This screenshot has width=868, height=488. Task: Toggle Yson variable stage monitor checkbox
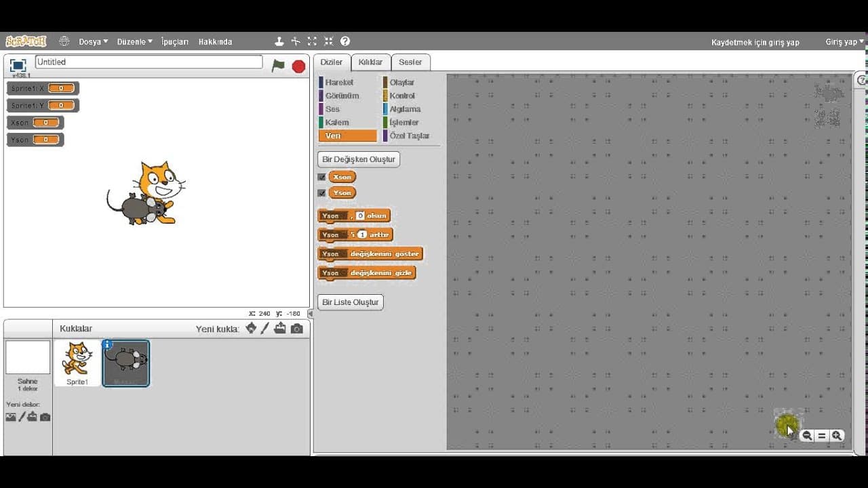321,193
